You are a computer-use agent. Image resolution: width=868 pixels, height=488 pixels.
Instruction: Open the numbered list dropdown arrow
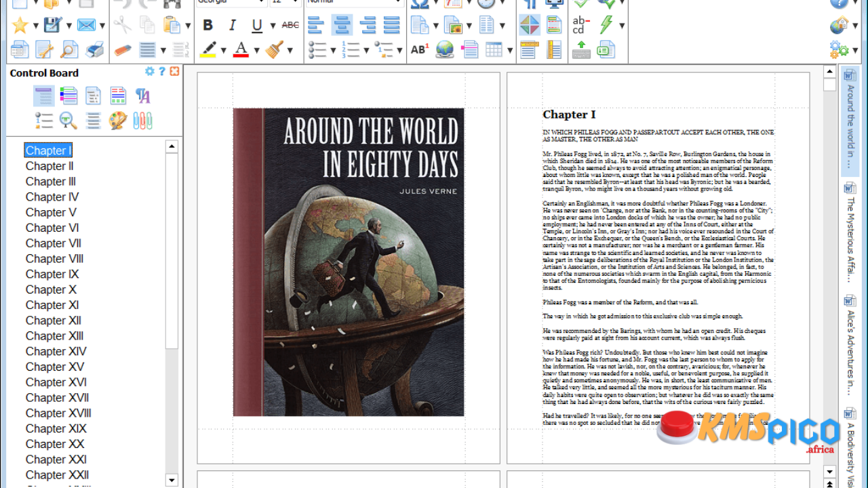pyautogui.click(x=366, y=50)
